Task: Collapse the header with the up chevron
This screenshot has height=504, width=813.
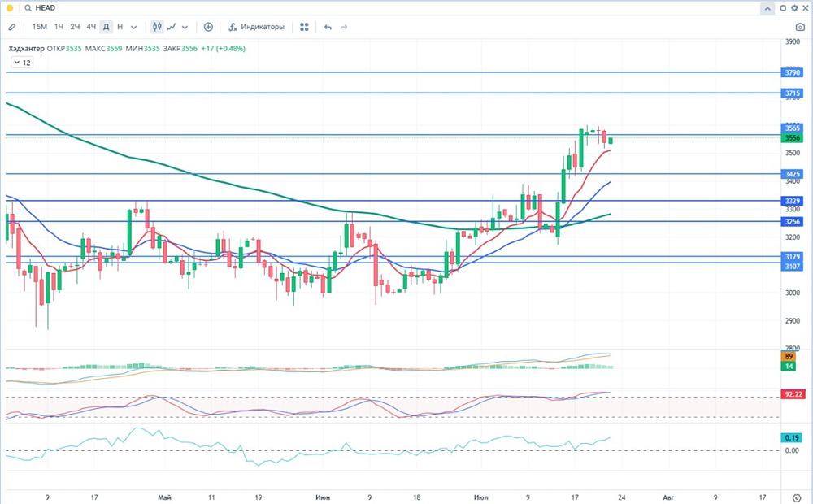Action: point(767,8)
